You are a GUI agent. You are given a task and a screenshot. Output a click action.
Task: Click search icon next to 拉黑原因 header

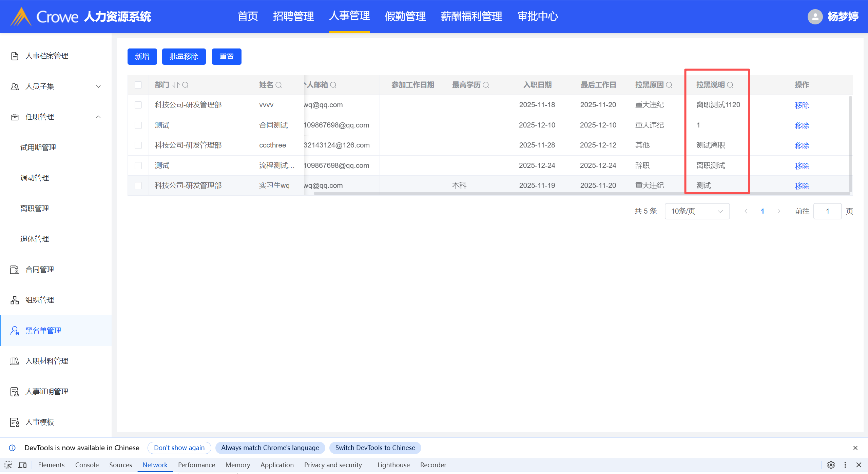point(669,85)
